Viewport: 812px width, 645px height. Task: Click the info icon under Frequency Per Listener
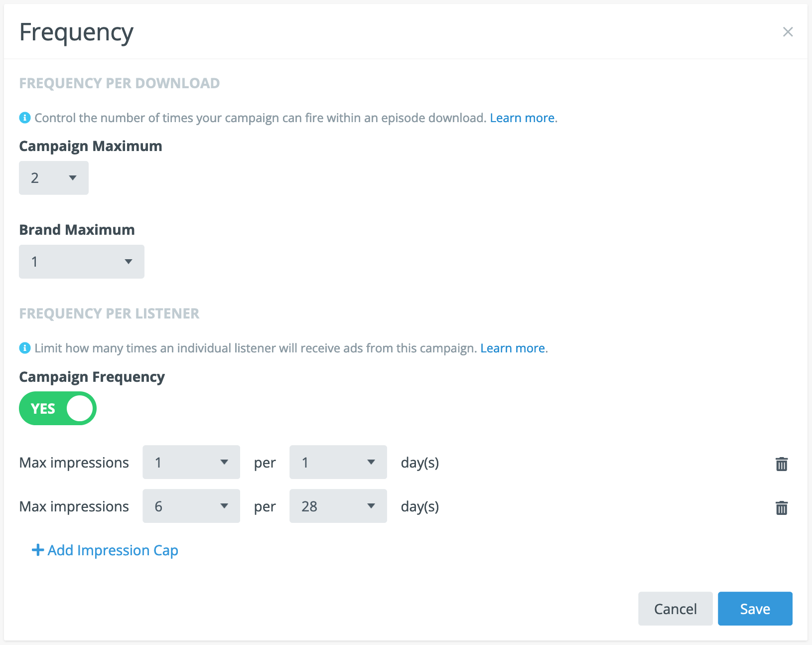click(x=25, y=348)
